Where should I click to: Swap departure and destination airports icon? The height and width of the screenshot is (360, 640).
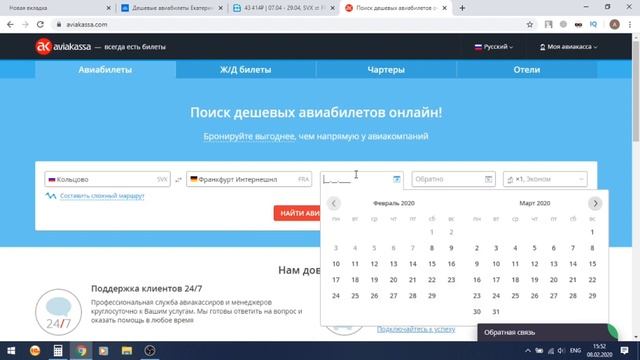pyautogui.click(x=178, y=180)
